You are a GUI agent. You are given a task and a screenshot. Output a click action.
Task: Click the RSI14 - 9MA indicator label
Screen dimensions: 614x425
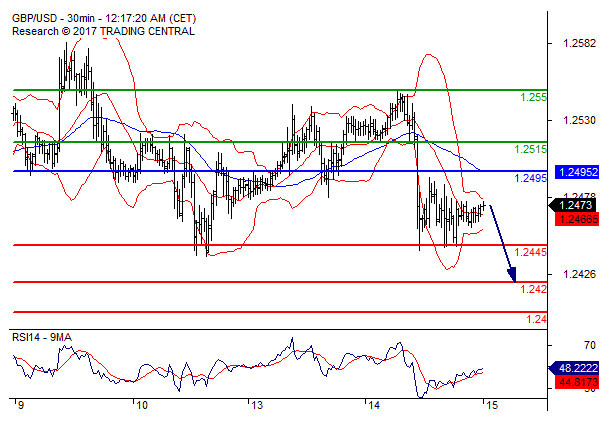tap(42, 337)
